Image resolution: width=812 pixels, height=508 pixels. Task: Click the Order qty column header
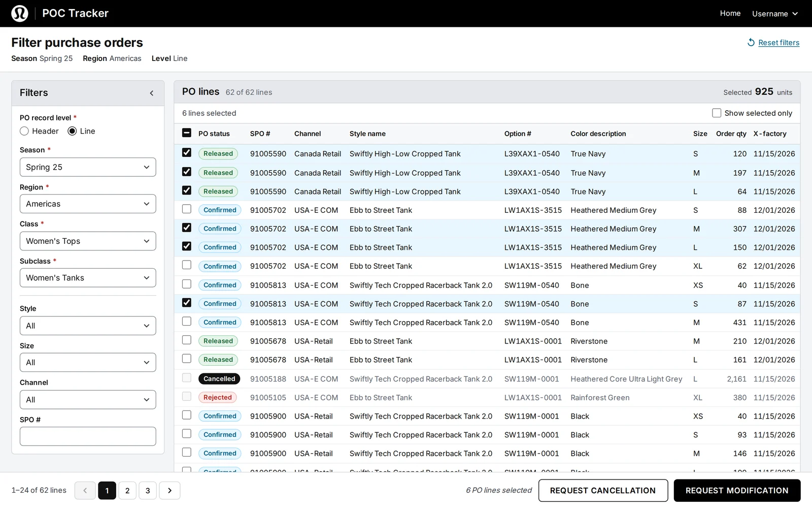(x=731, y=134)
